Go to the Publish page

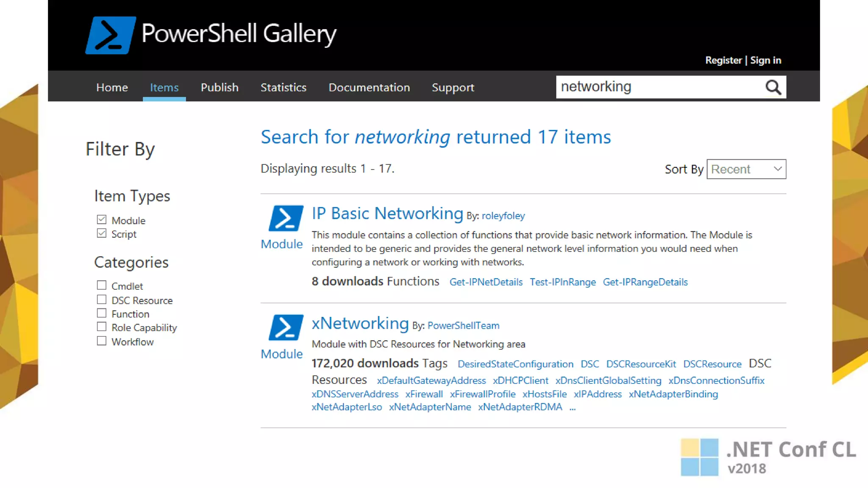(x=220, y=87)
